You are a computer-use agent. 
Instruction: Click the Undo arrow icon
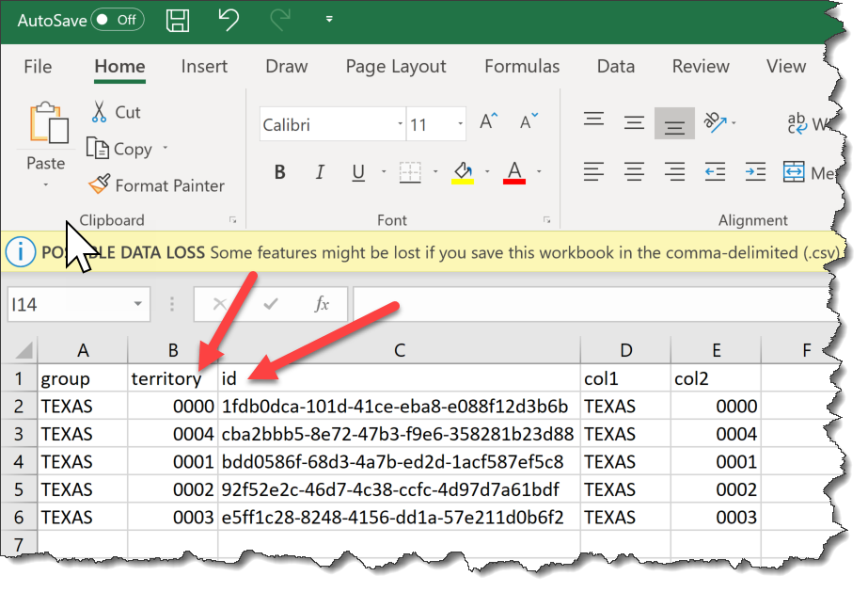(228, 19)
